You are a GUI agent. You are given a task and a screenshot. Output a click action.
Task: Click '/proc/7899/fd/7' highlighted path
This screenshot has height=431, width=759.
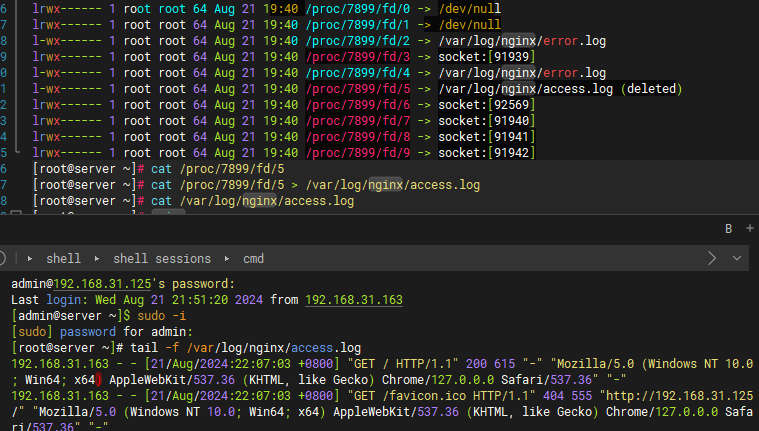pos(358,121)
